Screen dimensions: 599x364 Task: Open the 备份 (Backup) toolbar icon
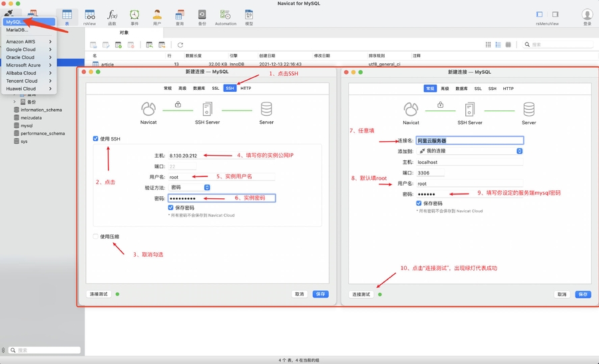[202, 16]
